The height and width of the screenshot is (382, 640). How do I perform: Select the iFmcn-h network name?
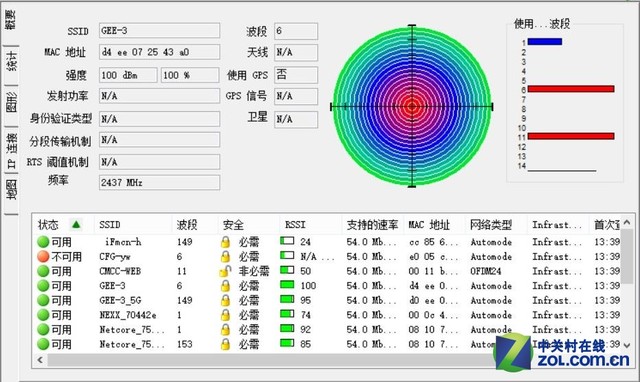[x=123, y=242]
